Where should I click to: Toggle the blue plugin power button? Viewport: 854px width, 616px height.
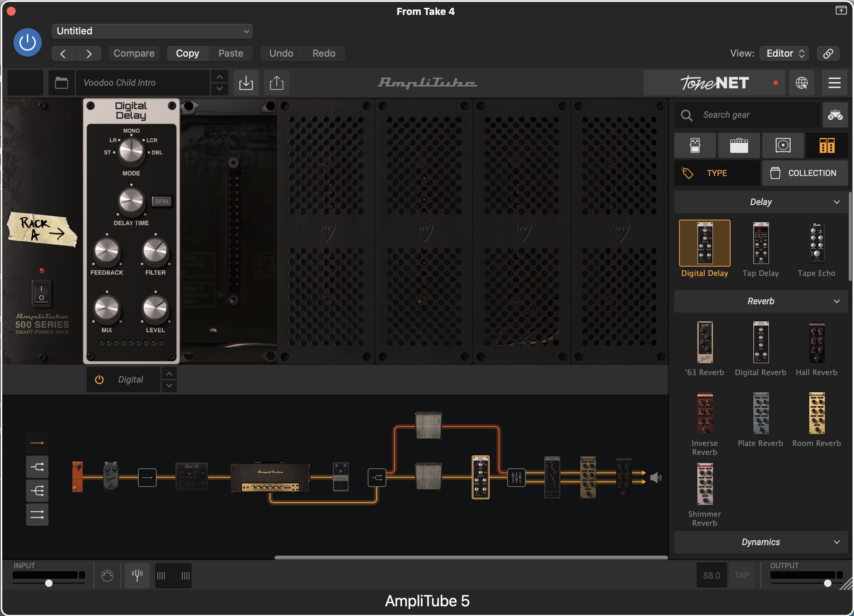[x=28, y=42]
